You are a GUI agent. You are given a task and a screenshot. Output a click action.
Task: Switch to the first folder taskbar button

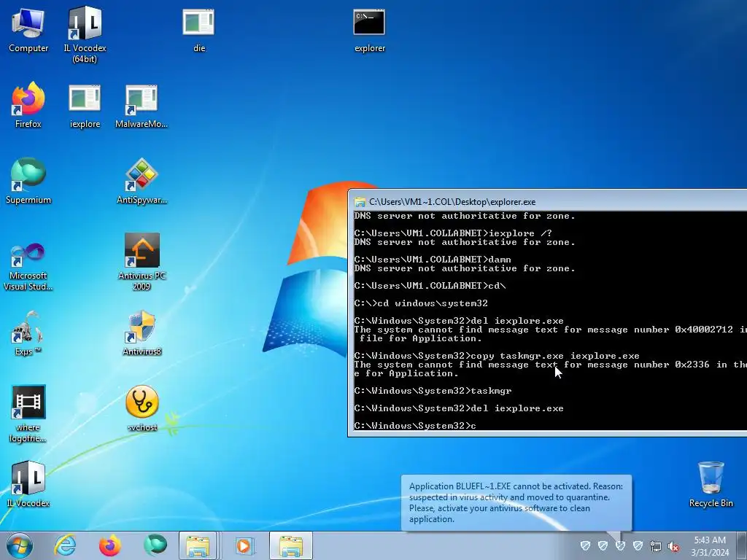198,545
